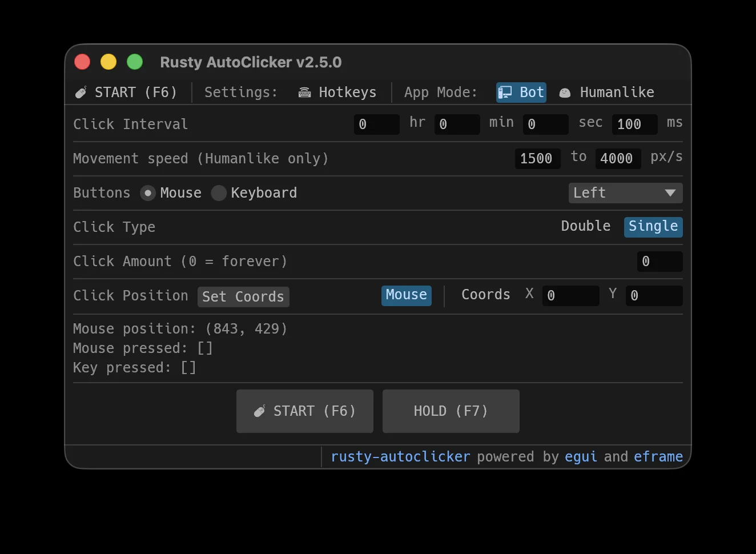Select the Bot mode monitor icon
The height and width of the screenshot is (554, 756).
coord(505,93)
